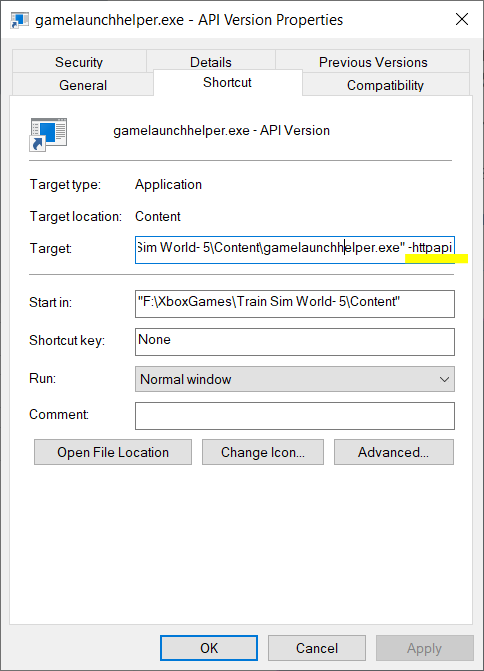This screenshot has height=671, width=484.
Task: Open the Compatibility tab
Action: coord(386,85)
